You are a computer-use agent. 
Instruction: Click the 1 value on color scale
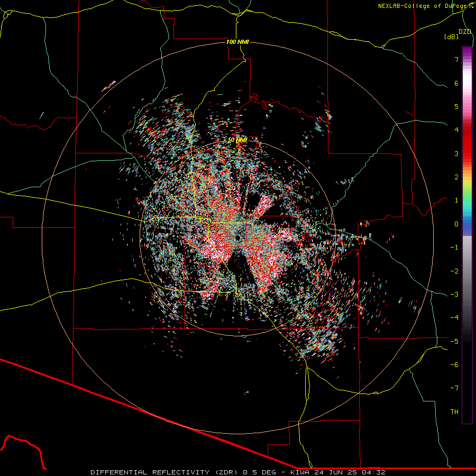pos(456,200)
